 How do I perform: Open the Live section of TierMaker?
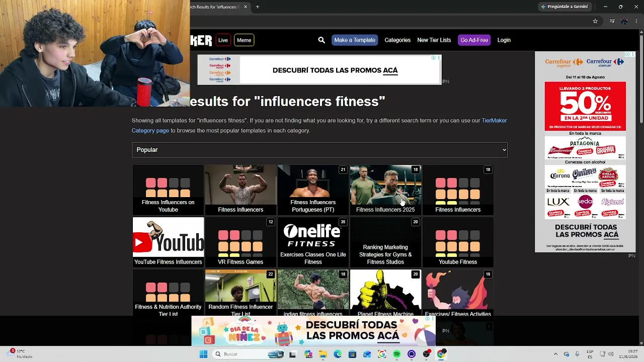click(x=223, y=40)
